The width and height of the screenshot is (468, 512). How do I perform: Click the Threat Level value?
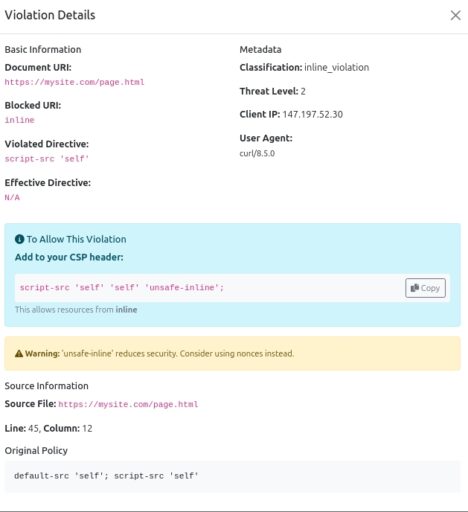tap(303, 91)
